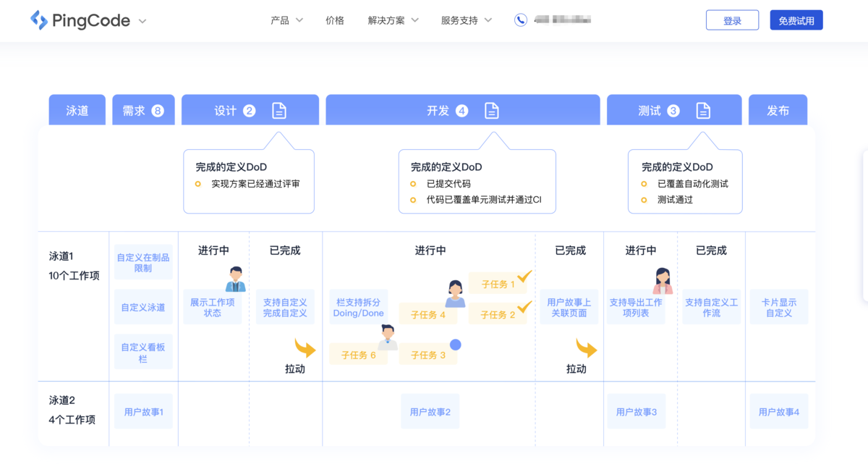Click the female avatar above 子任务 4
This screenshot has width=868, height=467.
tap(454, 292)
